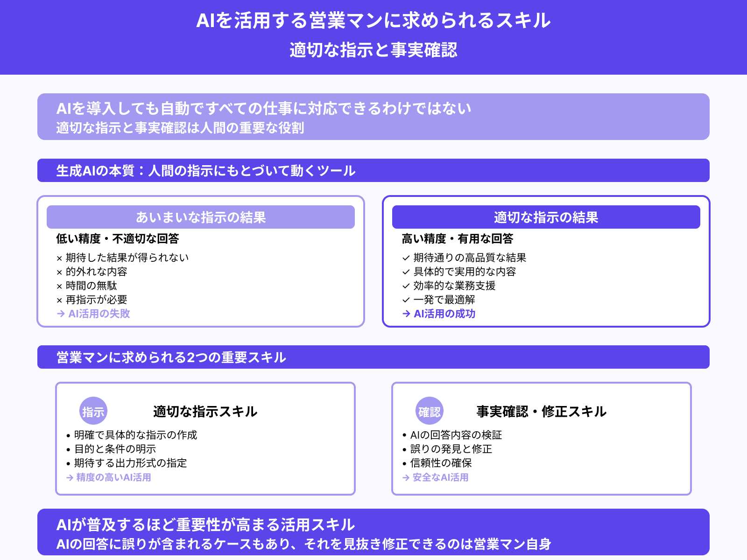Click the 適切な指示の結果 card header

546,217
